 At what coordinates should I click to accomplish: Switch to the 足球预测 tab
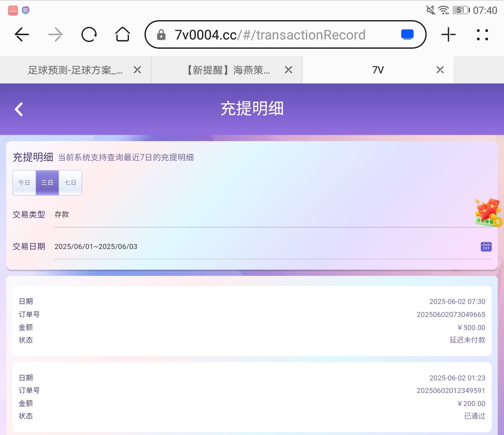[75, 70]
